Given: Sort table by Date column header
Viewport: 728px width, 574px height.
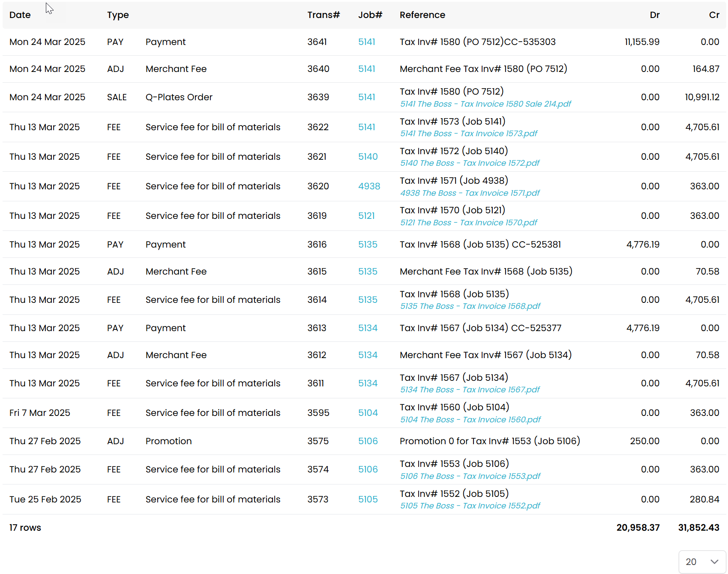Looking at the screenshot, I should (x=20, y=15).
